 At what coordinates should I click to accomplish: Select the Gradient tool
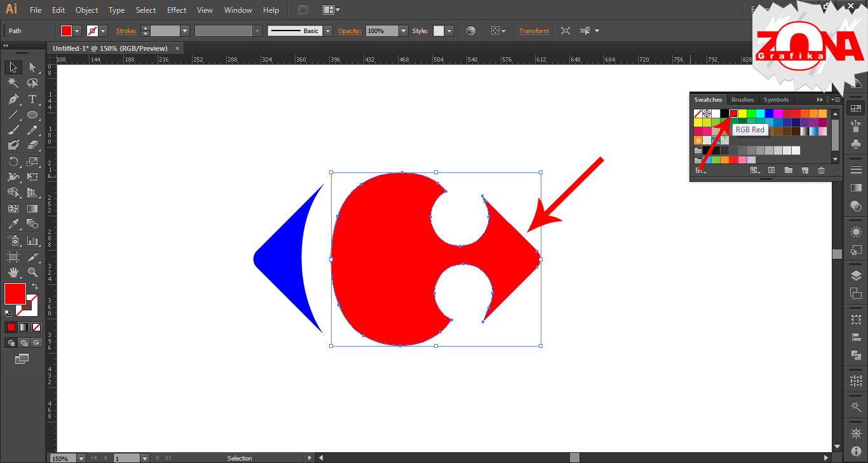click(x=32, y=208)
